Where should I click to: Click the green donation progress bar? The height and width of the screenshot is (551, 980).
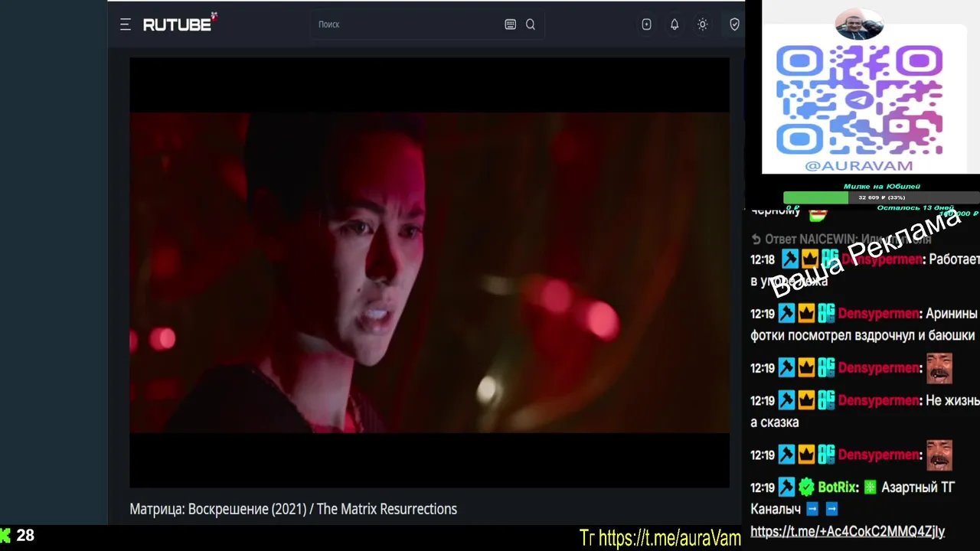pyautogui.click(x=815, y=197)
